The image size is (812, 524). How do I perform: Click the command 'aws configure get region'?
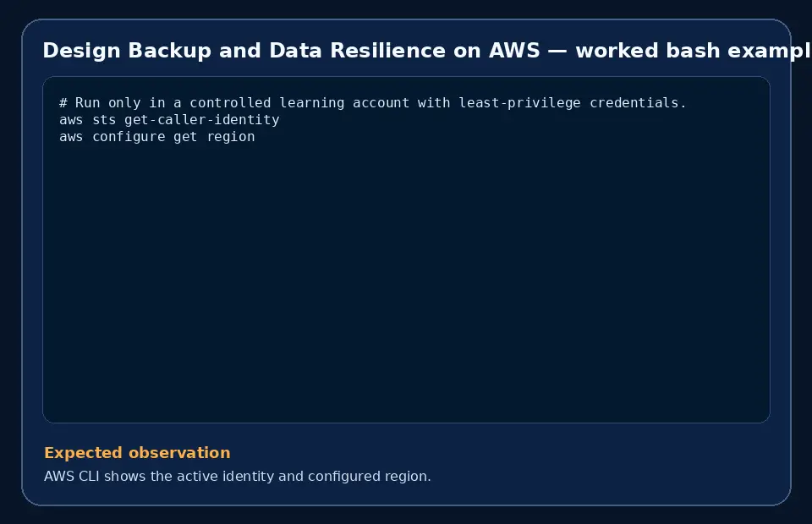pyautogui.click(x=157, y=137)
